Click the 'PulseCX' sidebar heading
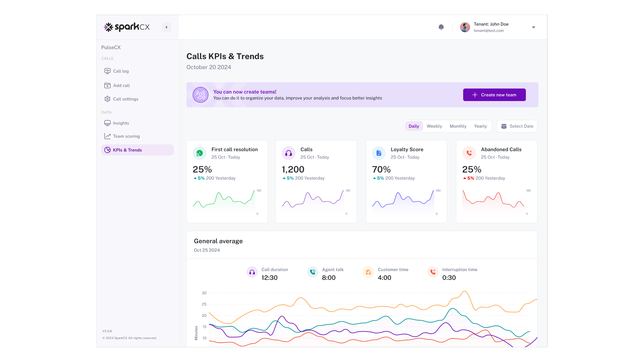The image size is (644, 362). coord(111,47)
